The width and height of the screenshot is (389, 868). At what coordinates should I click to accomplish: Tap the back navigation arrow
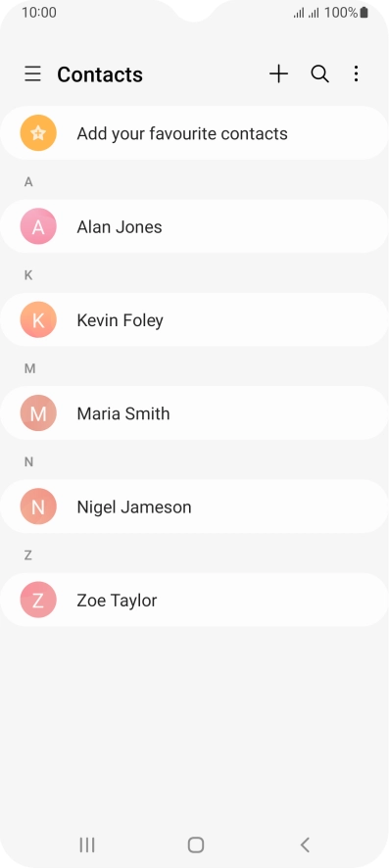(305, 844)
